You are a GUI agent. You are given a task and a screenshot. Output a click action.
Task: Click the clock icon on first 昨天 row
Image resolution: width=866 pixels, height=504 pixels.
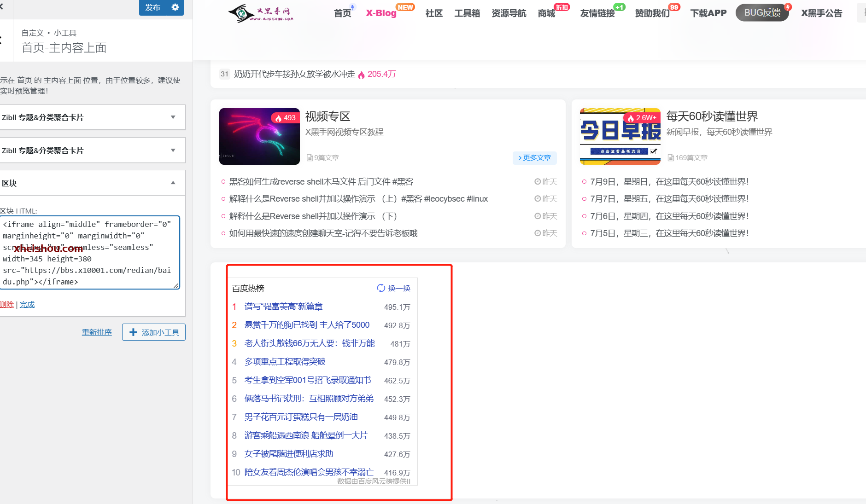(x=537, y=182)
